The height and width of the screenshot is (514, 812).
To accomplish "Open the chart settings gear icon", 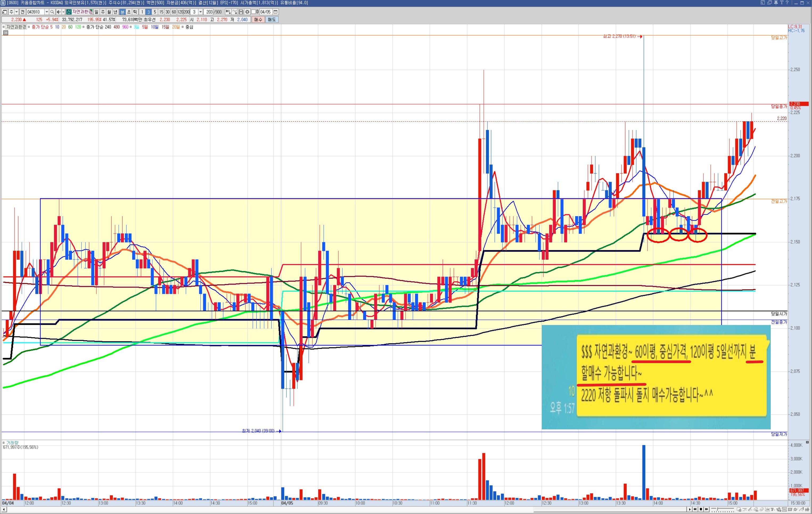I will tap(247, 12).
